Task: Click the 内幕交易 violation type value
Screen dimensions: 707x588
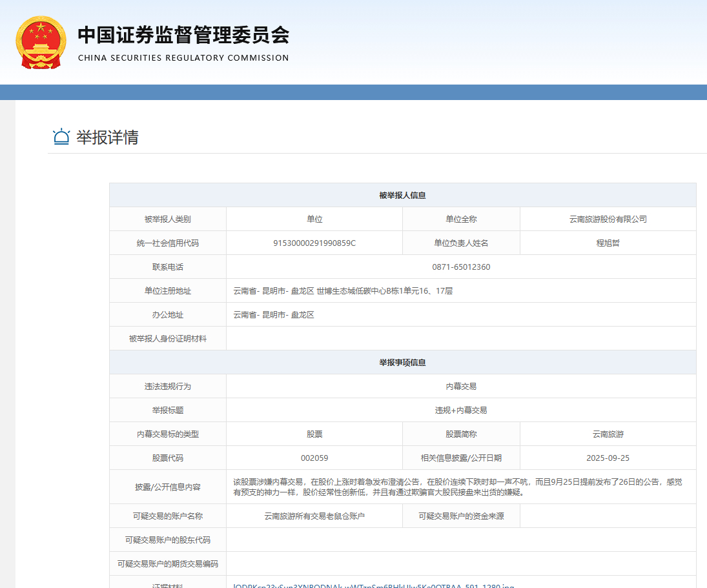Action: 461,386
